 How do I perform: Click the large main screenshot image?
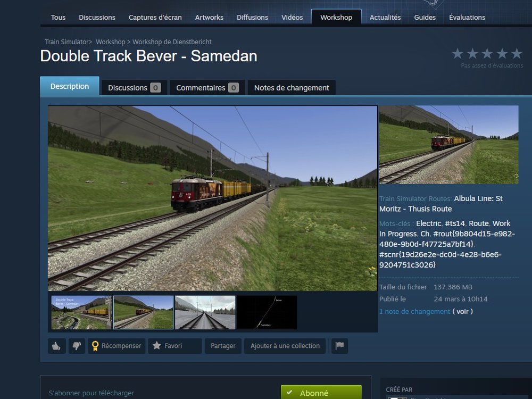tap(213, 198)
